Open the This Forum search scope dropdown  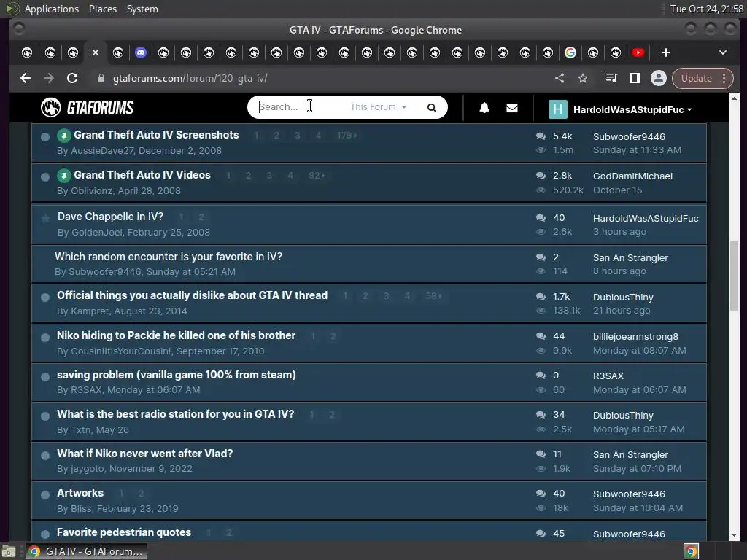click(379, 107)
